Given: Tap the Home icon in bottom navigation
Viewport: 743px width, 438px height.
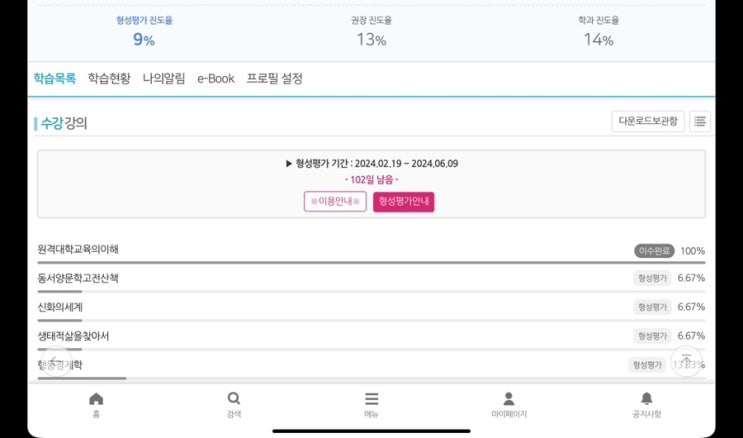Looking at the screenshot, I should [x=96, y=399].
